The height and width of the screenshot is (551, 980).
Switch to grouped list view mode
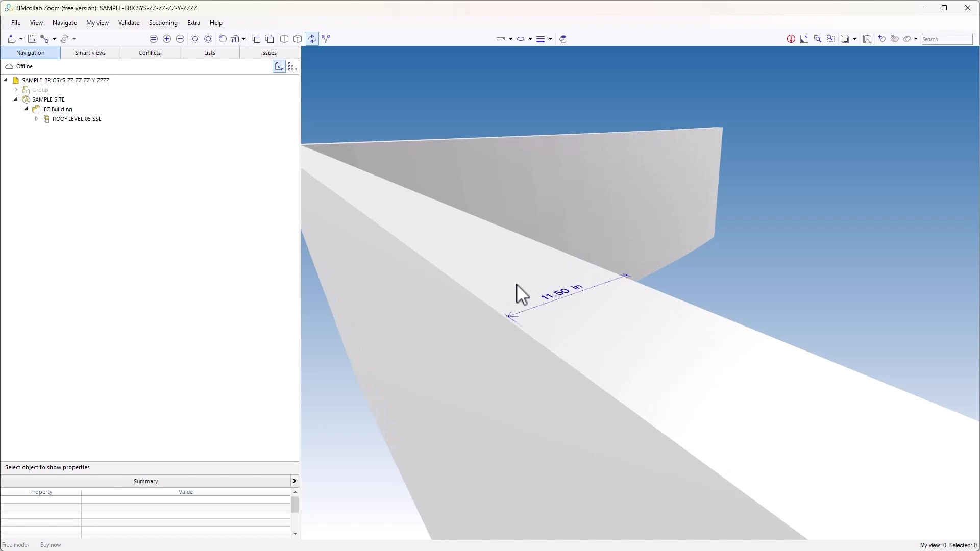coord(292,66)
